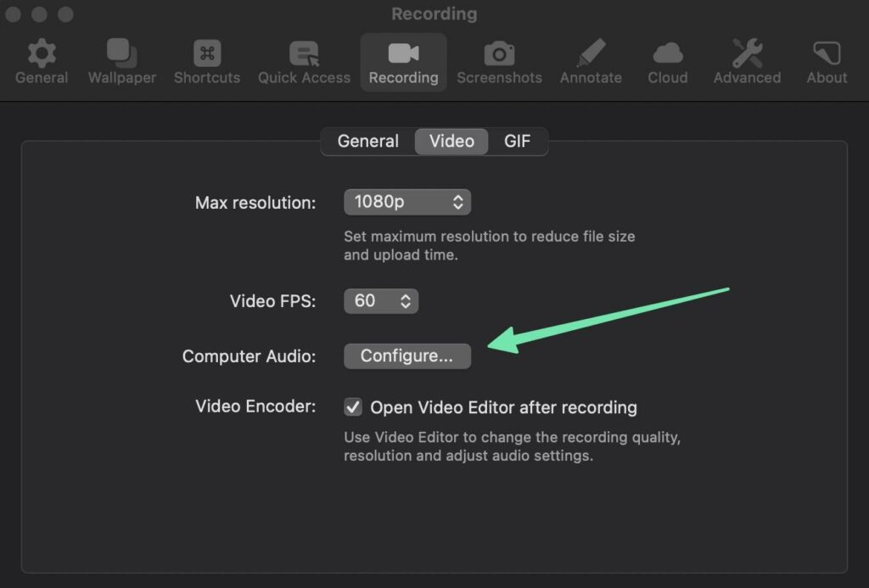
Task: Open the About pane
Action: pyautogui.click(x=827, y=55)
